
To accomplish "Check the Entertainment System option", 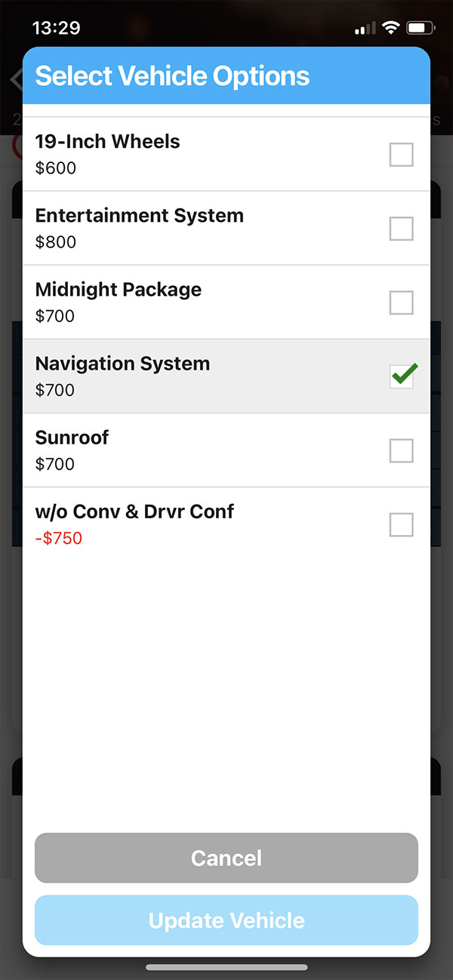I will (401, 229).
